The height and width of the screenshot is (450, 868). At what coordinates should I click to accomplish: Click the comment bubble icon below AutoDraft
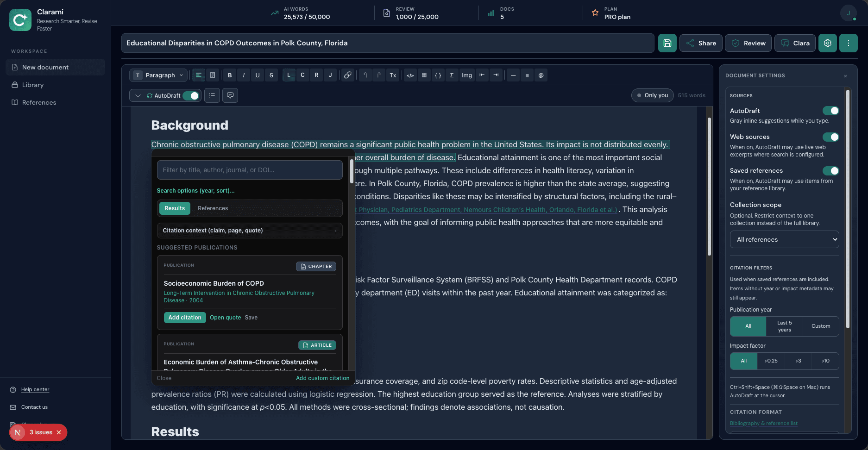coord(230,95)
